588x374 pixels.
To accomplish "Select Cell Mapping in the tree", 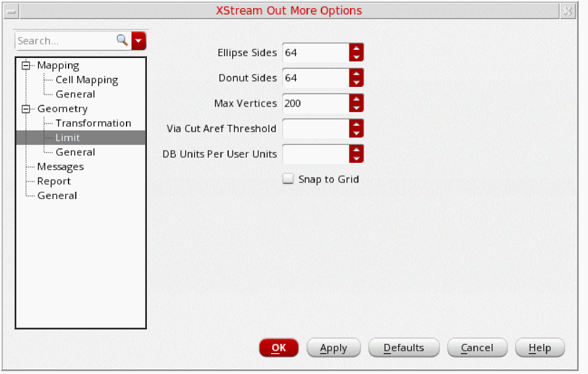I will point(86,80).
